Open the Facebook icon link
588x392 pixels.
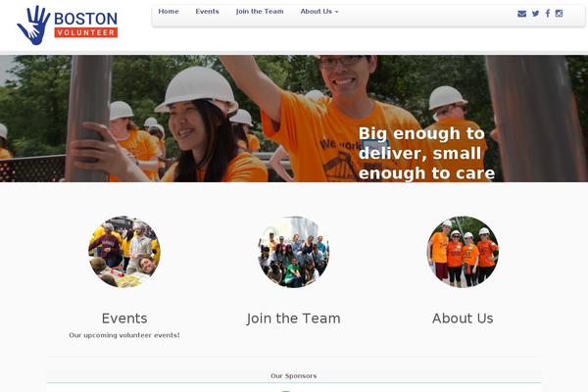[x=548, y=14]
